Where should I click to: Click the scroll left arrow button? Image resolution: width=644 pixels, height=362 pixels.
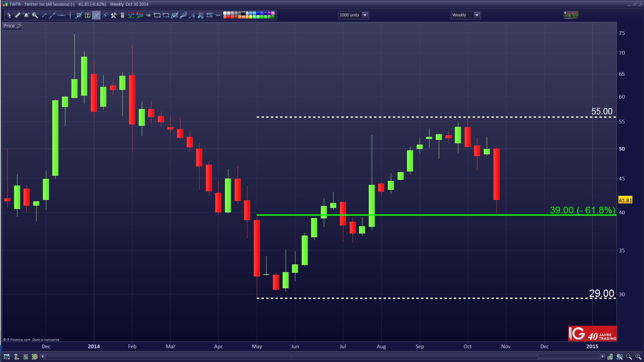click(43, 357)
